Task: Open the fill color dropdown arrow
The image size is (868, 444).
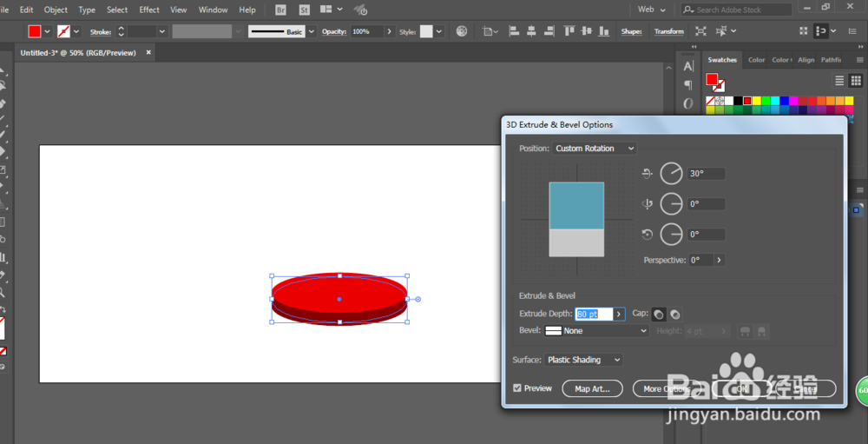Action: click(x=47, y=31)
